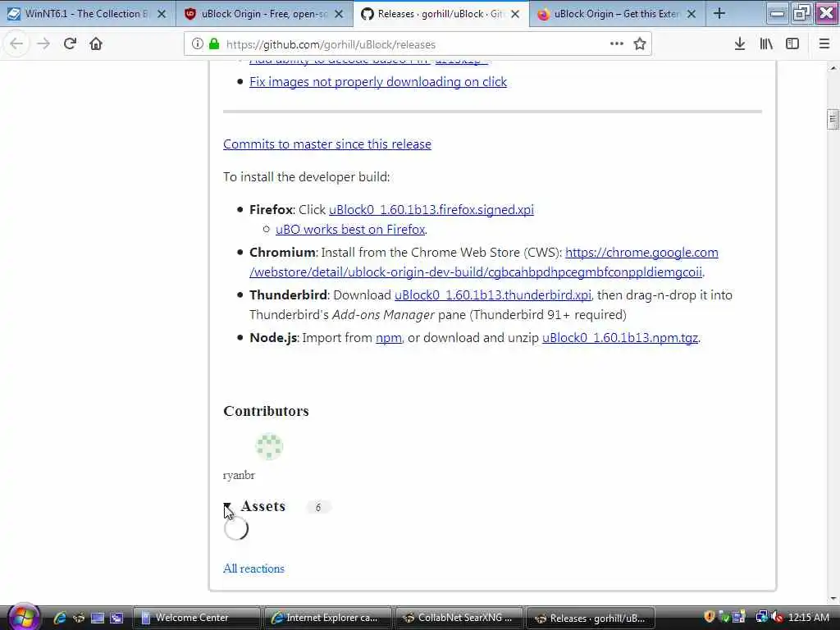Open uBO works best on Firefox link
Image resolution: width=840 pixels, height=630 pixels.
[350, 230]
